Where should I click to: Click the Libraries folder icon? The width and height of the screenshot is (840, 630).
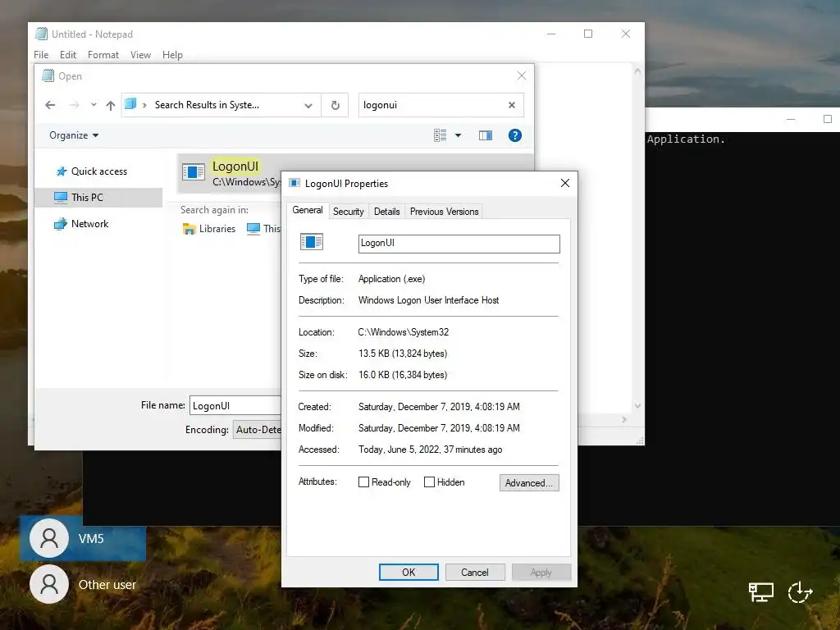(x=189, y=230)
